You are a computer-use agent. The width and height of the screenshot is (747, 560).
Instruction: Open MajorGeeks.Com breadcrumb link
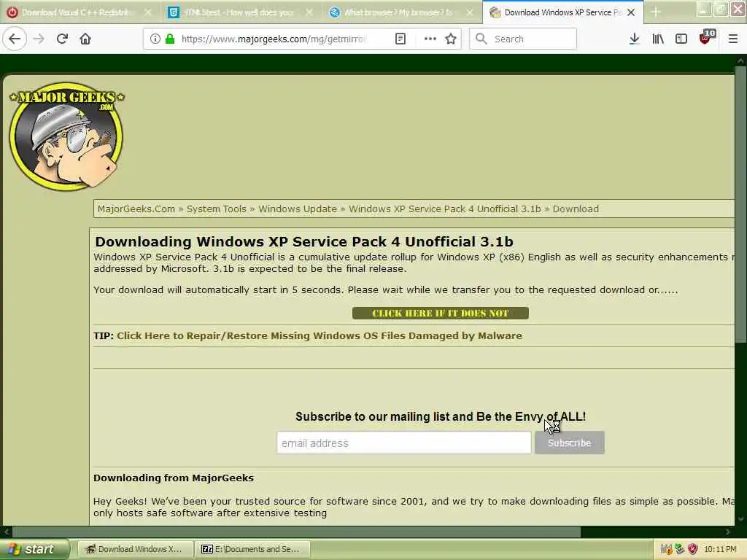[x=136, y=209]
